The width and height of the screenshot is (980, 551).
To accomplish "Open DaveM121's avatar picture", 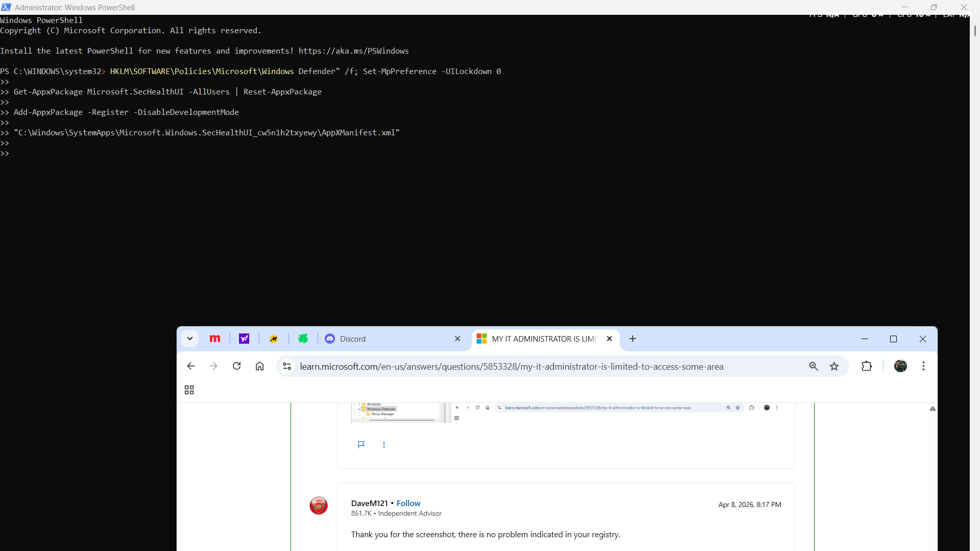I will [319, 506].
